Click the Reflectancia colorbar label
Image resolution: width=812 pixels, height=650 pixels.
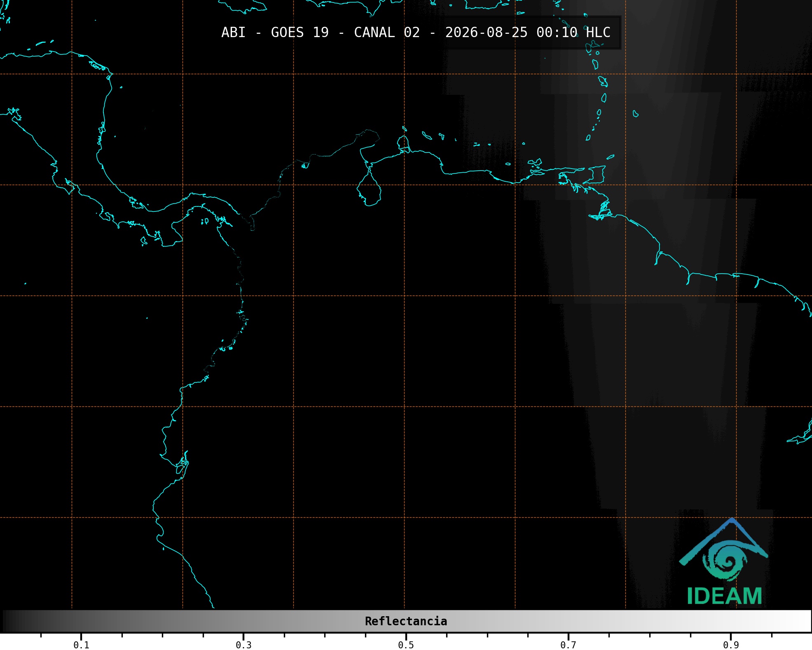(x=406, y=621)
